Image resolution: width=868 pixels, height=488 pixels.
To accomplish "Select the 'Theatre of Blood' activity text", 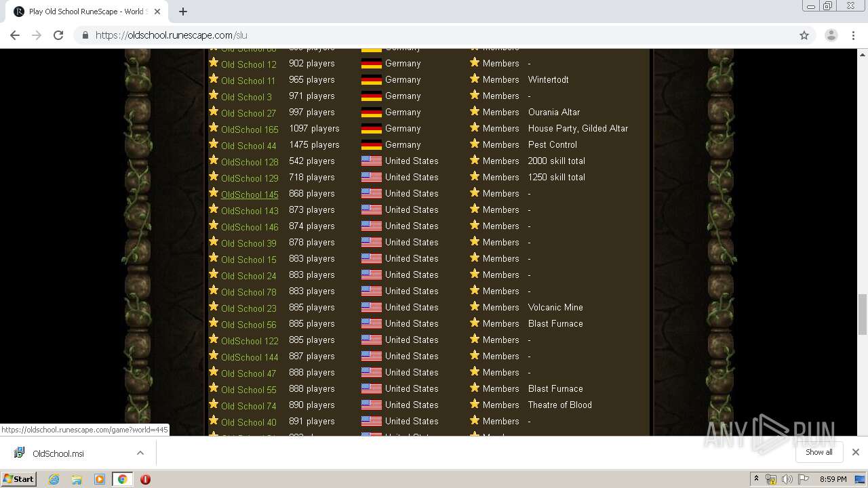I will [x=560, y=405].
